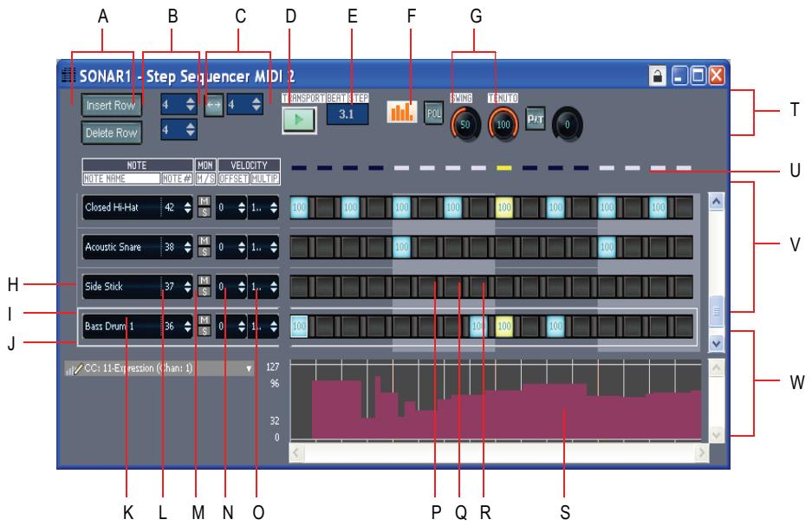Toggle the yellow active step in Closed Hi-Hat row

click(x=503, y=207)
